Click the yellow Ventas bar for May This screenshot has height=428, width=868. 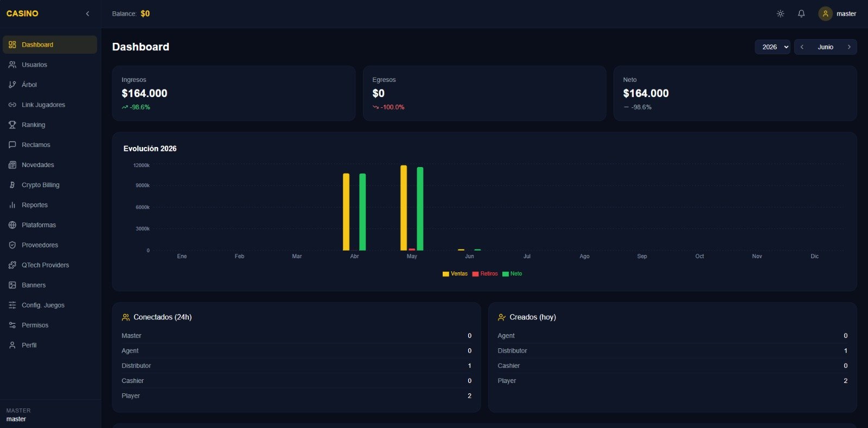[404, 208]
